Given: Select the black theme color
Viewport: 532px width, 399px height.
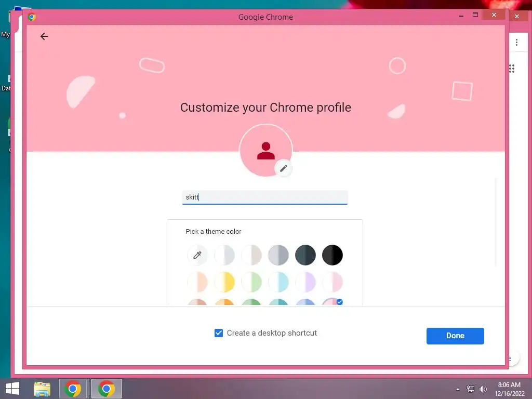Looking at the screenshot, I should coord(332,255).
